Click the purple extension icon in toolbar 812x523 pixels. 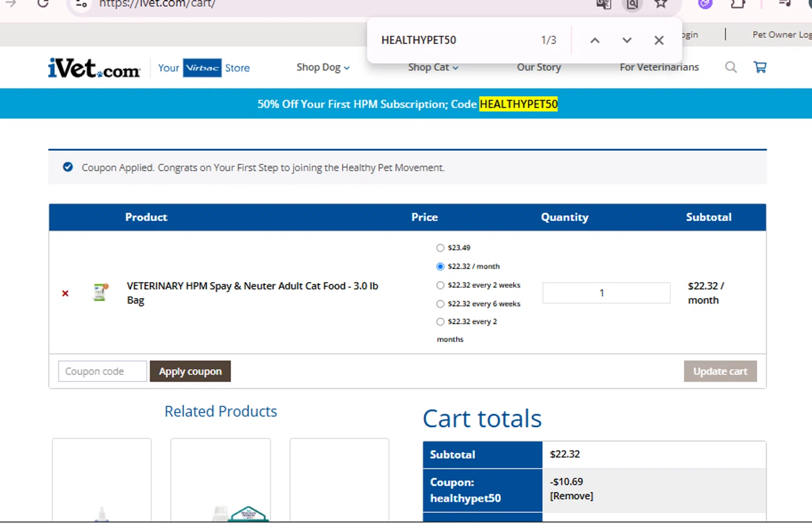pyautogui.click(x=705, y=4)
